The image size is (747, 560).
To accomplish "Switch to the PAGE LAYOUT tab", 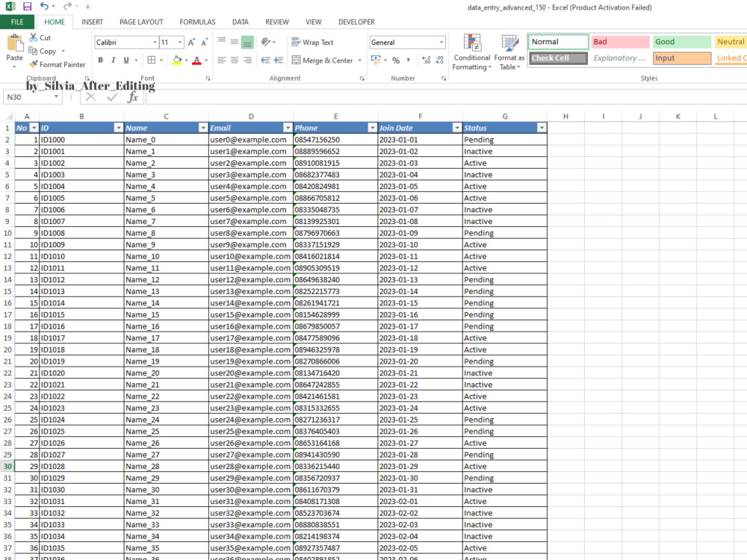I will tap(141, 22).
